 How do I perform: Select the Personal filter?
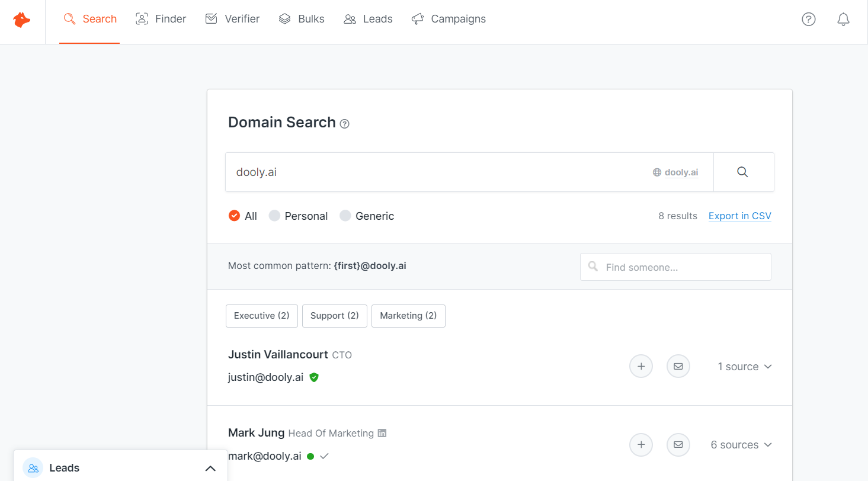pyautogui.click(x=298, y=216)
